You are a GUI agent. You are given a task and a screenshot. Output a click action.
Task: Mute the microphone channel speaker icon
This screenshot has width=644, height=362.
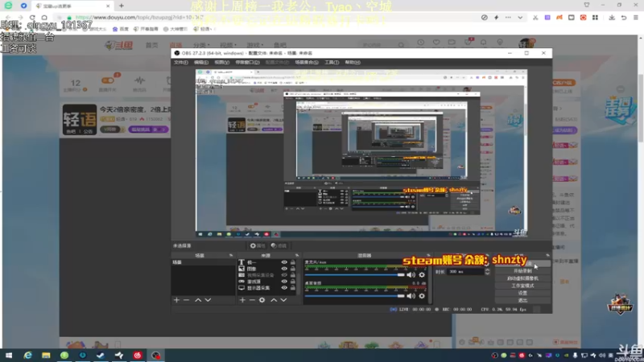(411, 275)
